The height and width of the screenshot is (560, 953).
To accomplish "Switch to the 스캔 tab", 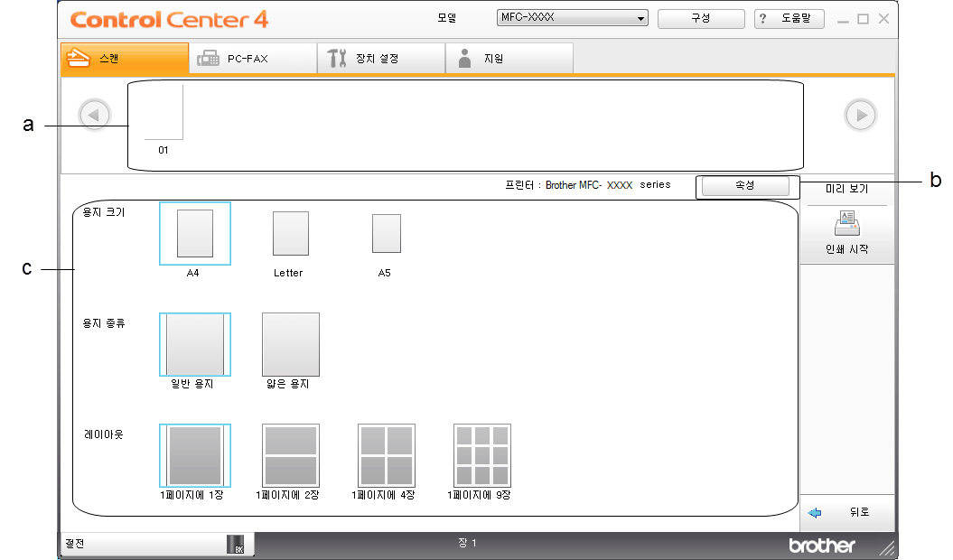I will [x=125, y=59].
